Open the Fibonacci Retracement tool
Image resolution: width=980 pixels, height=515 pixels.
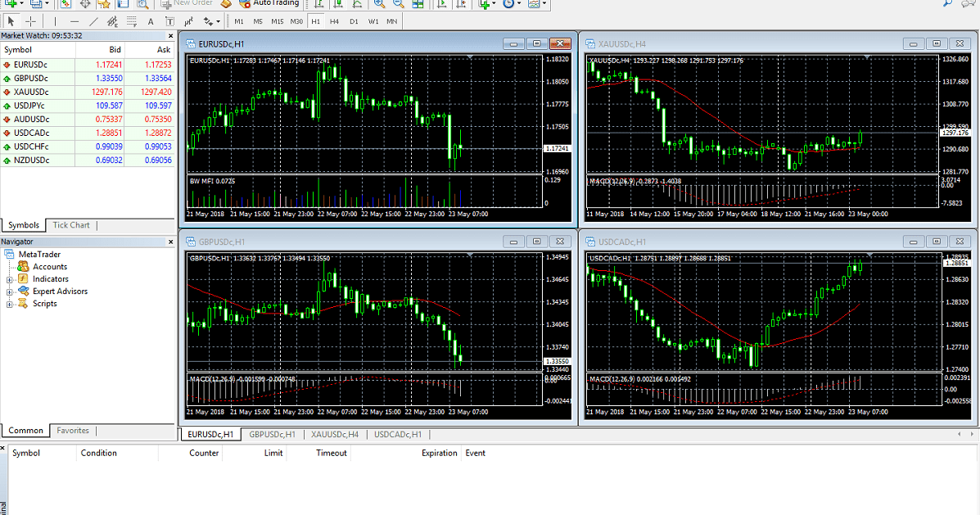coord(132,20)
